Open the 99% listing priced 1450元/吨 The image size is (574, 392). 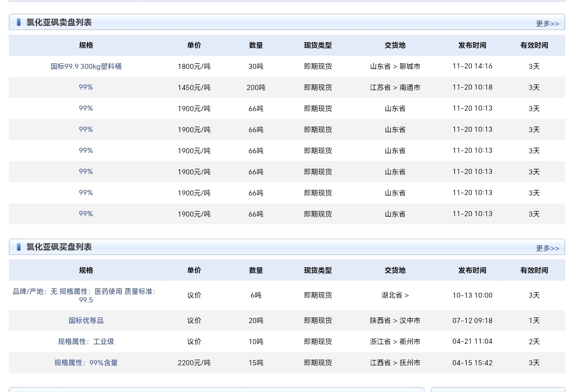point(86,87)
